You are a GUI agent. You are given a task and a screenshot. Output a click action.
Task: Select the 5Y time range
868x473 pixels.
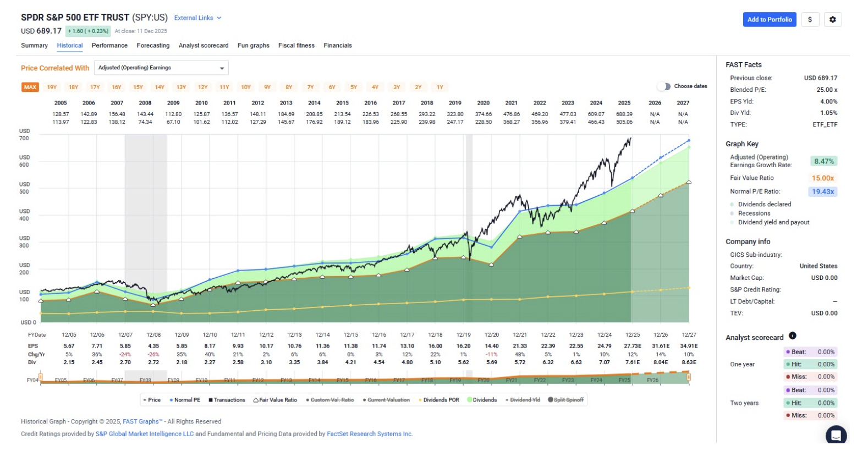(354, 87)
